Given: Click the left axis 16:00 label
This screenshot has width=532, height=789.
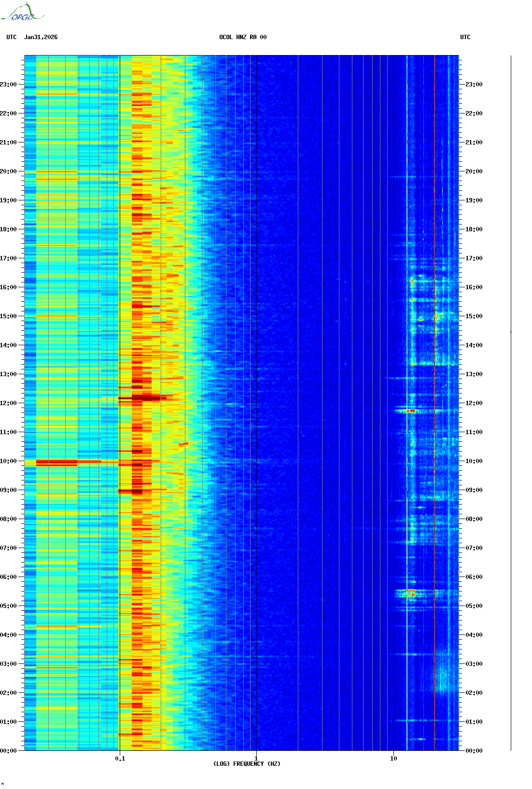Looking at the screenshot, I should pyautogui.click(x=8, y=287).
